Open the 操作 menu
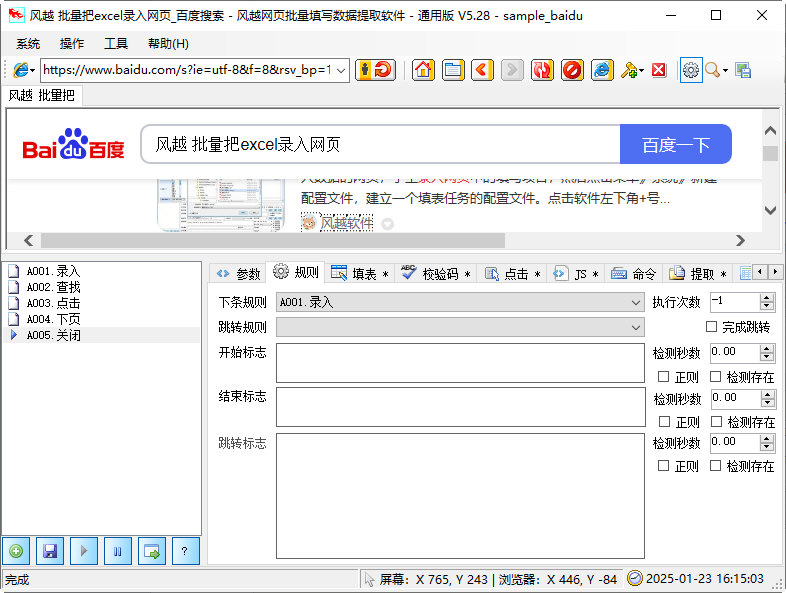Screen dimensions: 786x593 [x=72, y=44]
